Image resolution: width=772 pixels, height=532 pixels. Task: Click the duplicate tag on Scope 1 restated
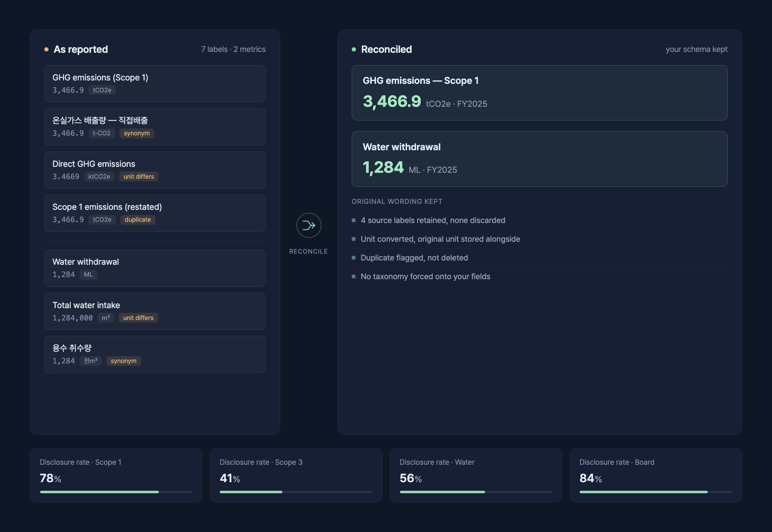click(x=138, y=220)
